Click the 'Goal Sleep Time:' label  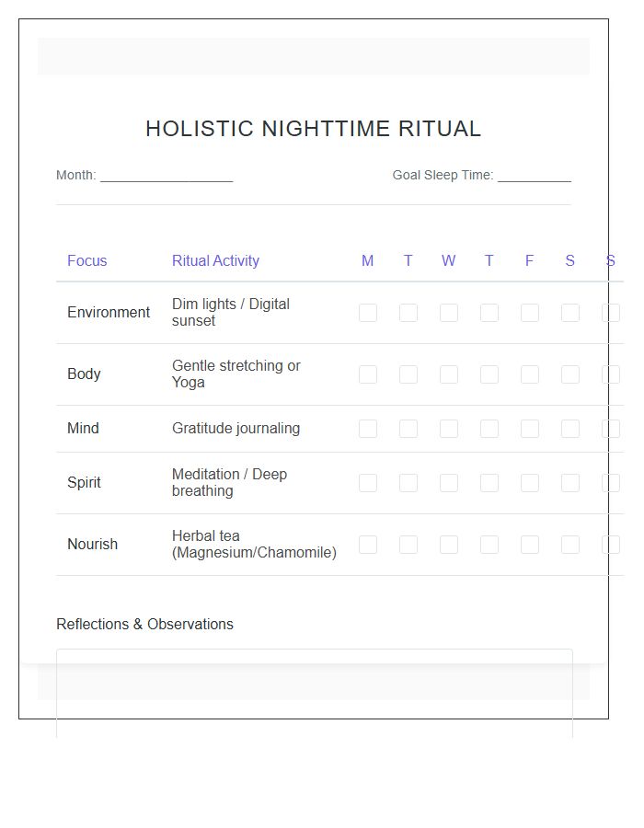(x=443, y=176)
